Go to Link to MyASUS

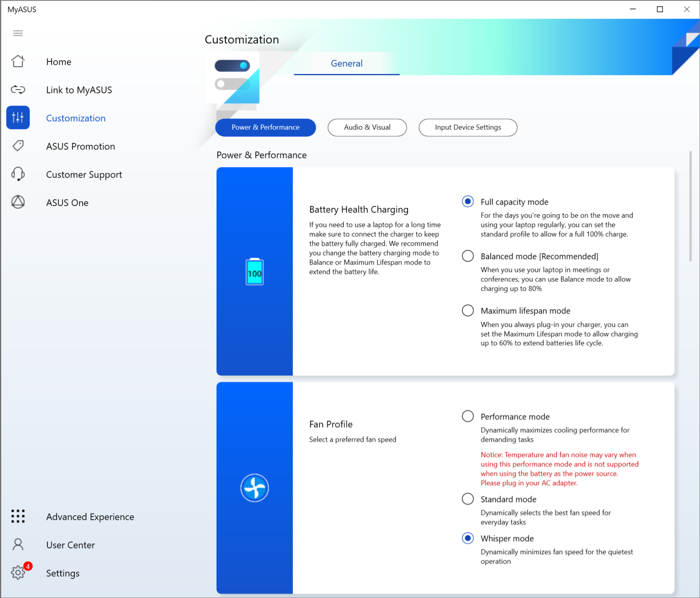[x=79, y=90]
